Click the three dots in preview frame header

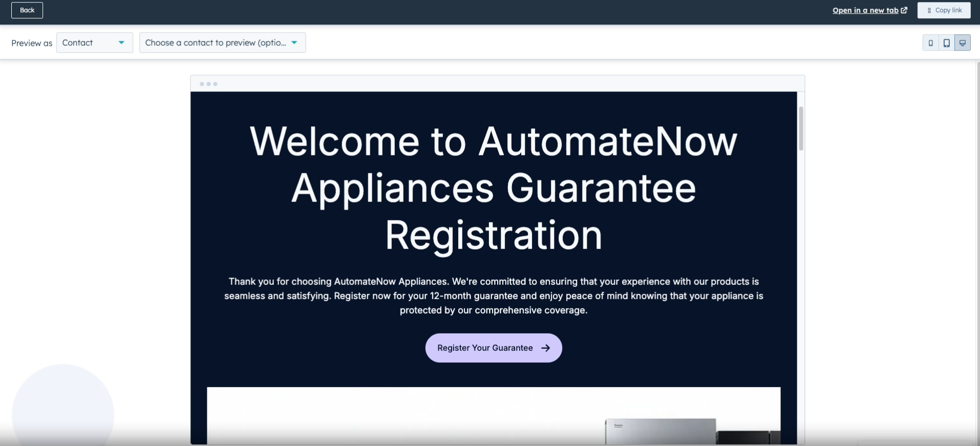[208, 84]
